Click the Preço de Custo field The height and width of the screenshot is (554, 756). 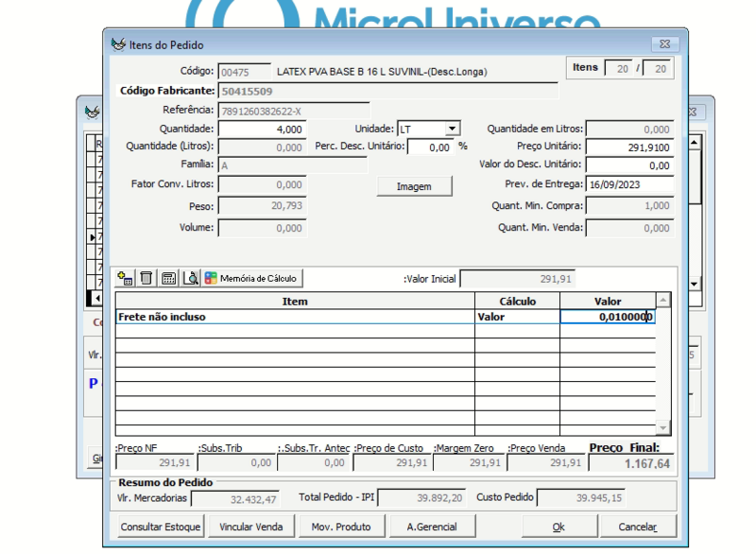click(391, 463)
